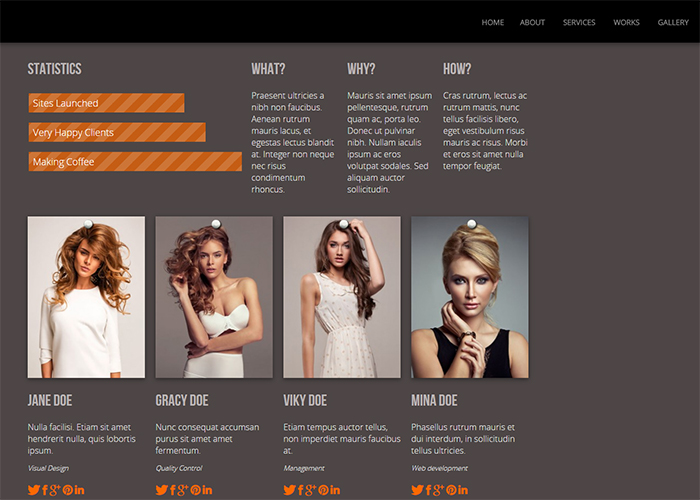Open Jane Doe's Google Plus icon
Screen dimensions: 700x500
point(54,490)
